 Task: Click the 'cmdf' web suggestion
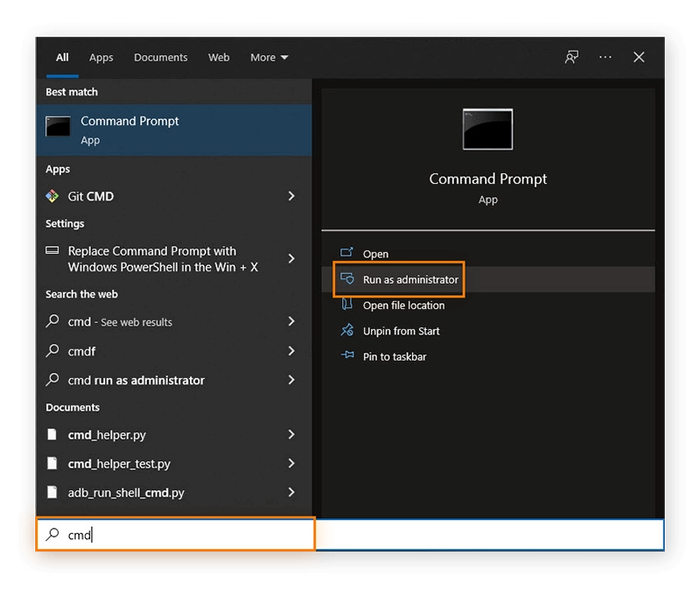(174, 351)
